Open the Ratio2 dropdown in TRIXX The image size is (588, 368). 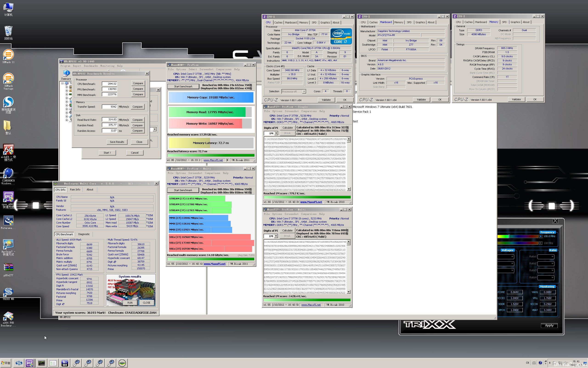[x=546, y=263]
